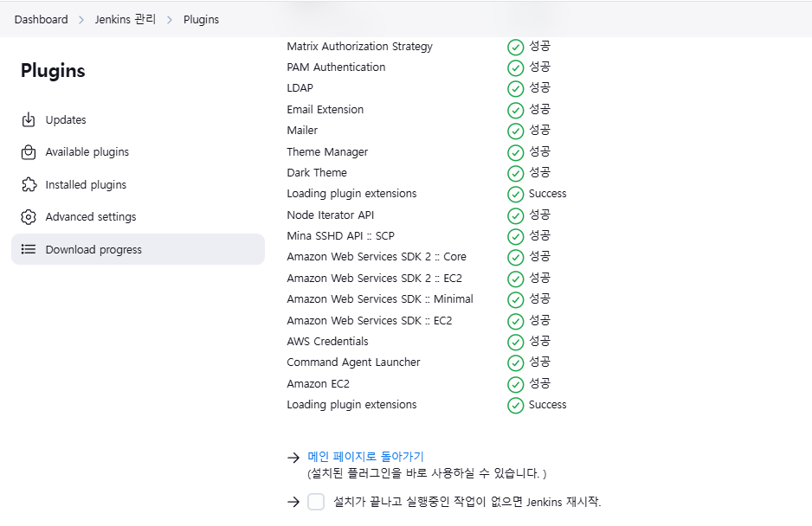Open Advanced settings page
The width and height of the screenshot is (812, 526).
coord(138,217)
